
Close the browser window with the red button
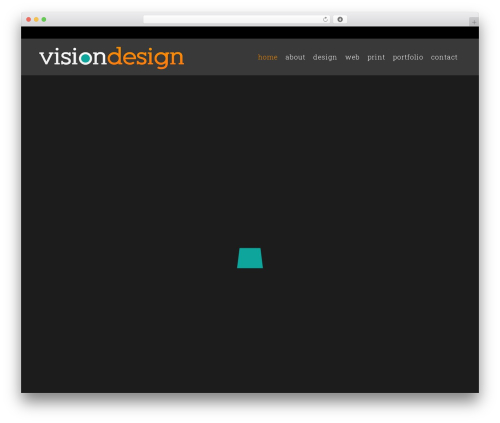(x=29, y=20)
